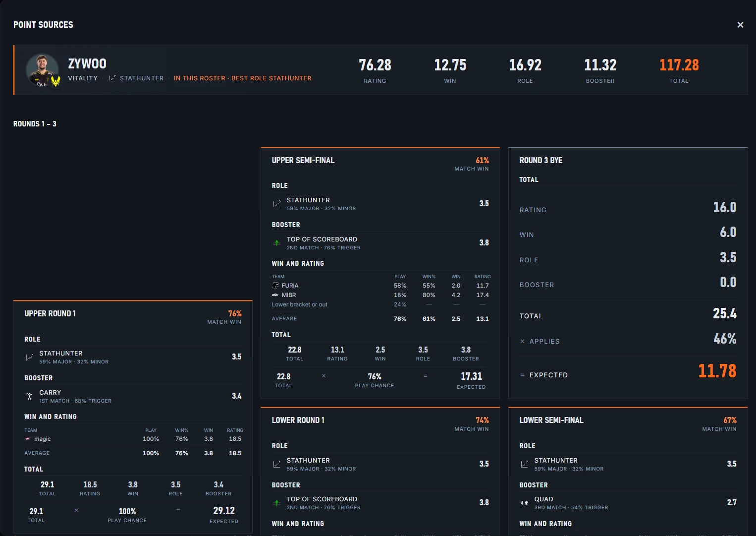Click the LOWER ROUND 1 card title
The height and width of the screenshot is (536, 756).
298,420
